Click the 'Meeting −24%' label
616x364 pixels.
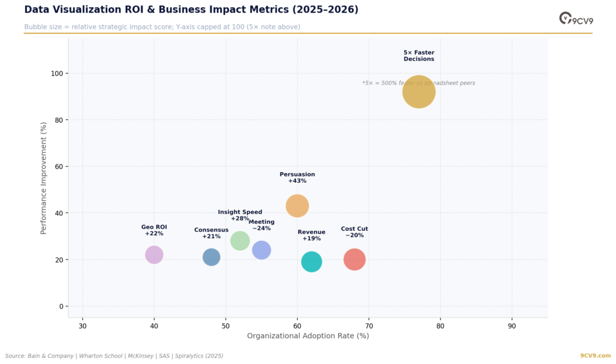tap(261, 225)
